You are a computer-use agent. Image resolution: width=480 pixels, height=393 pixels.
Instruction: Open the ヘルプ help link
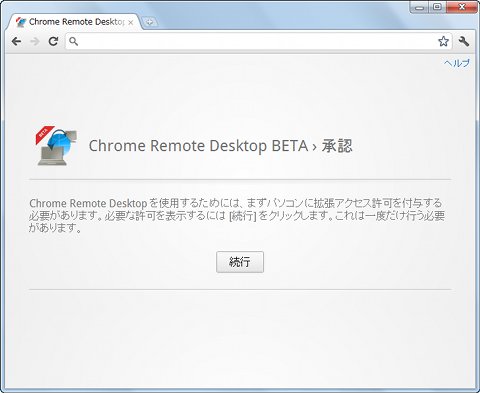[457, 63]
